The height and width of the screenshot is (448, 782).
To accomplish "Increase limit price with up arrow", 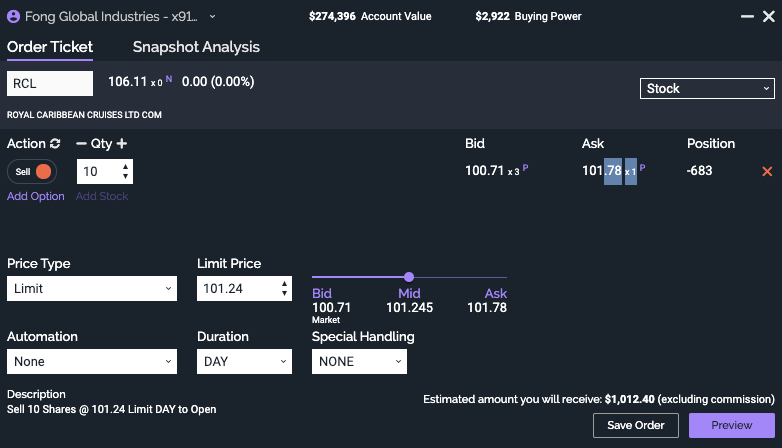I will tap(284, 284).
